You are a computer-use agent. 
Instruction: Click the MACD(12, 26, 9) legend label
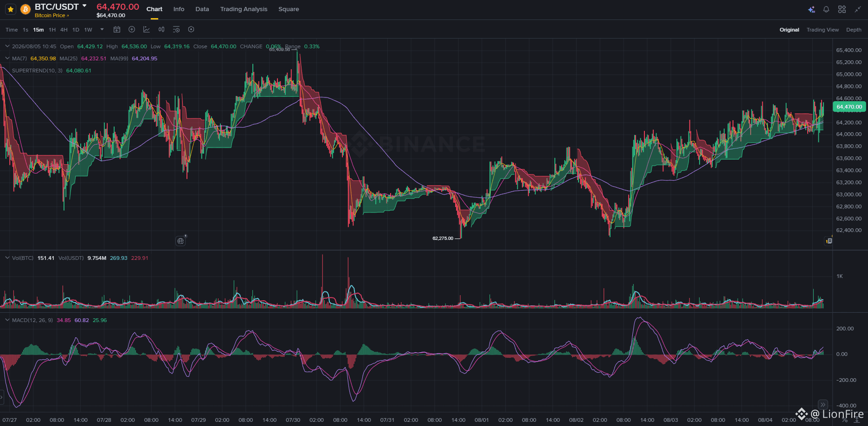coord(32,320)
